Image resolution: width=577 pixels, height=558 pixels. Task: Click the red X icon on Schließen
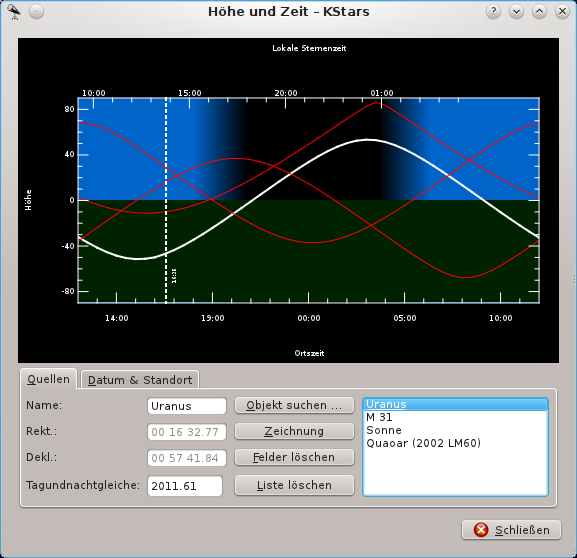tap(481, 530)
